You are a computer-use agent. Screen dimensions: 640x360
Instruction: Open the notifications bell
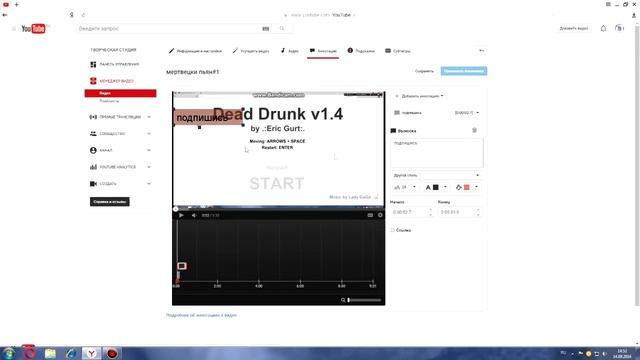tap(603, 29)
